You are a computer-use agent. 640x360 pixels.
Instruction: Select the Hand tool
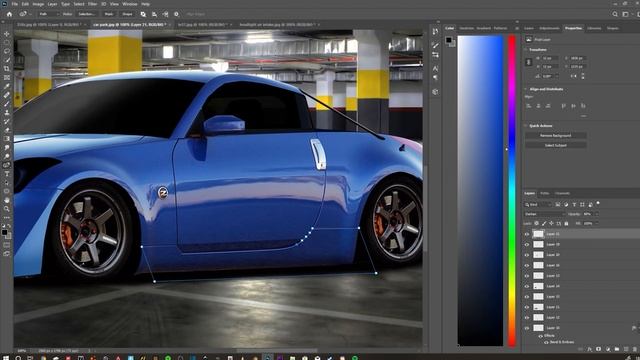[x=7, y=200]
